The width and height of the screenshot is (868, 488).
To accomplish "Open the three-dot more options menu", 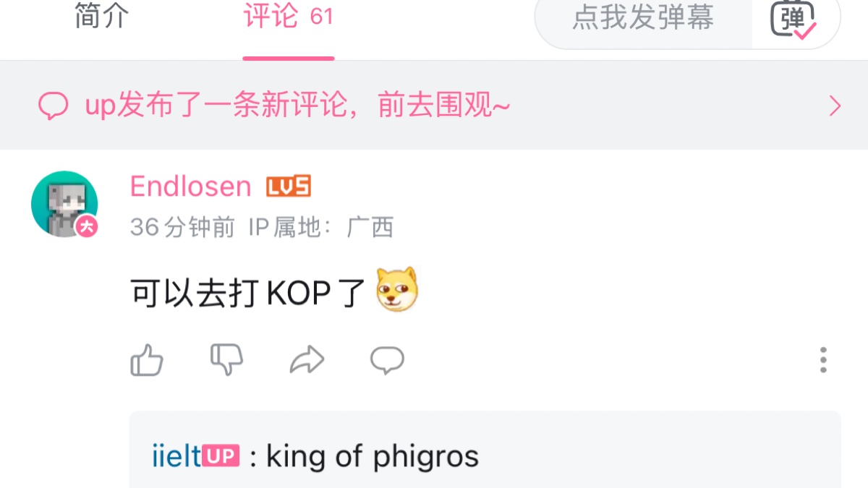I will (x=823, y=360).
